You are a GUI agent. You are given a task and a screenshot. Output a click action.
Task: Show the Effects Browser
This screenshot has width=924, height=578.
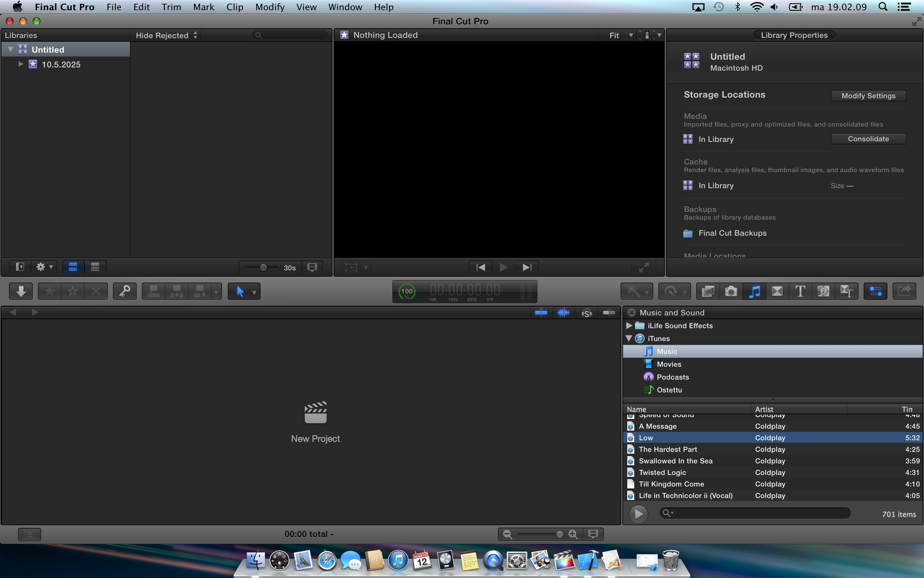click(707, 291)
